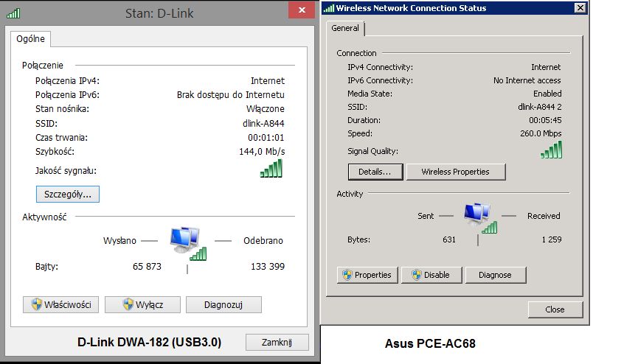Select the sent bytes value 65 873
The image size is (638, 364).
147,267
